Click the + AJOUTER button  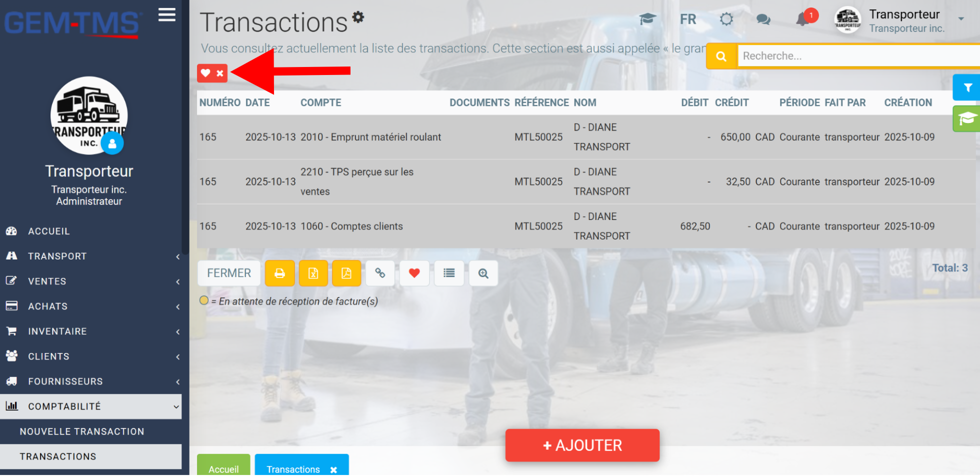pyautogui.click(x=582, y=445)
